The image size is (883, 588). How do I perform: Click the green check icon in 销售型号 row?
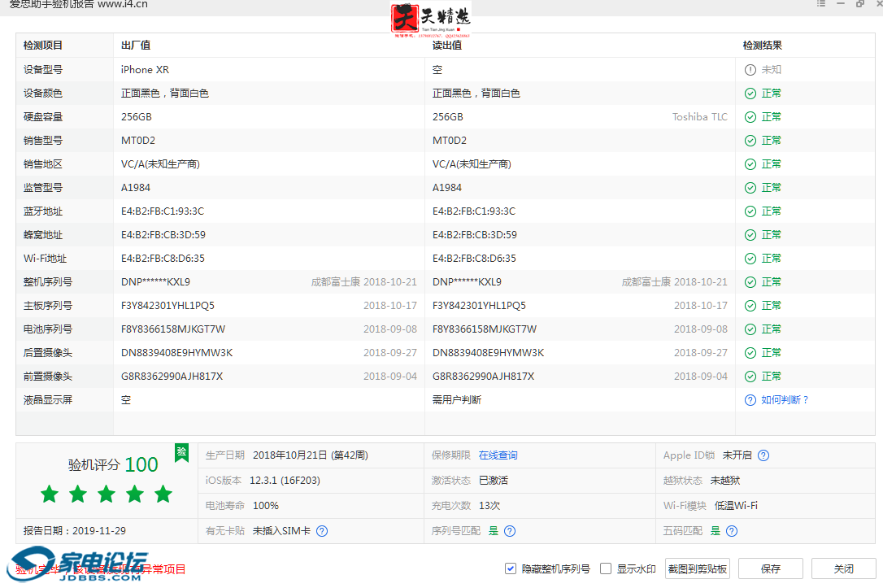click(x=750, y=141)
